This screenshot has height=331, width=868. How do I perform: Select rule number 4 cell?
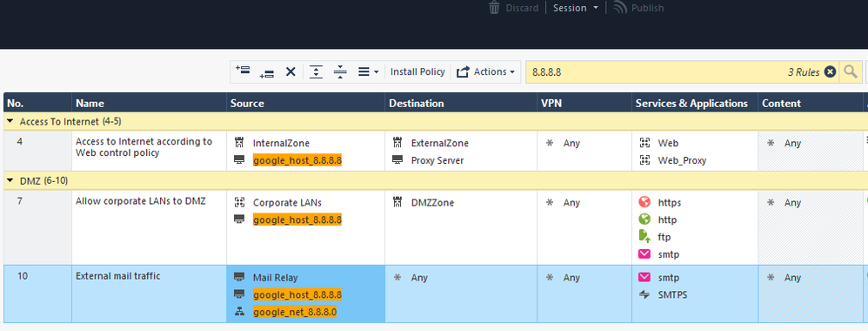click(x=37, y=150)
